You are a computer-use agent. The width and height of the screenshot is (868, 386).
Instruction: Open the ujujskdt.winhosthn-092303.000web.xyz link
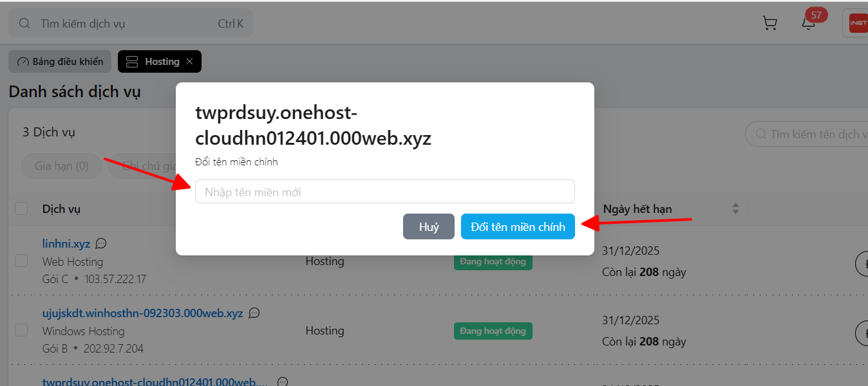(x=143, y=313)
